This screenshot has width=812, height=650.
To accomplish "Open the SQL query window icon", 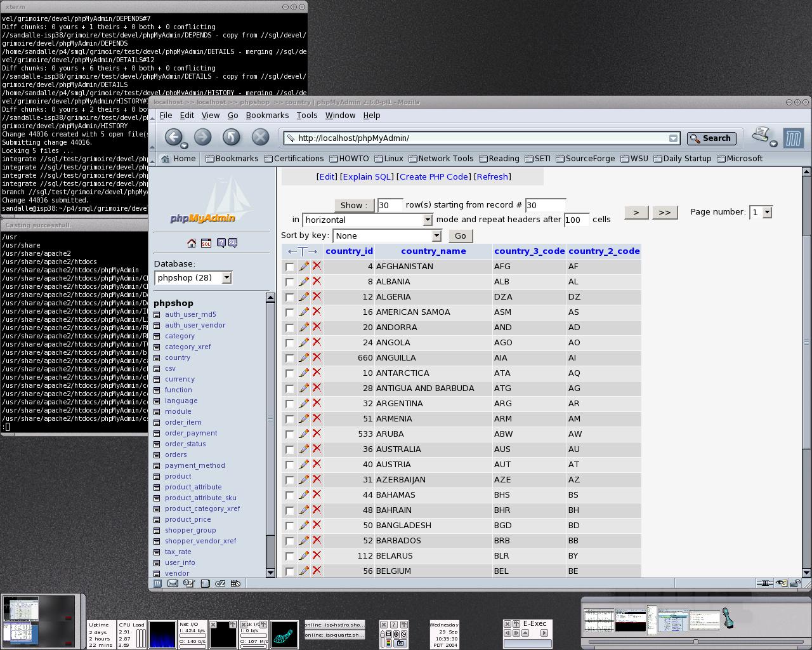I will pos(206,243).
